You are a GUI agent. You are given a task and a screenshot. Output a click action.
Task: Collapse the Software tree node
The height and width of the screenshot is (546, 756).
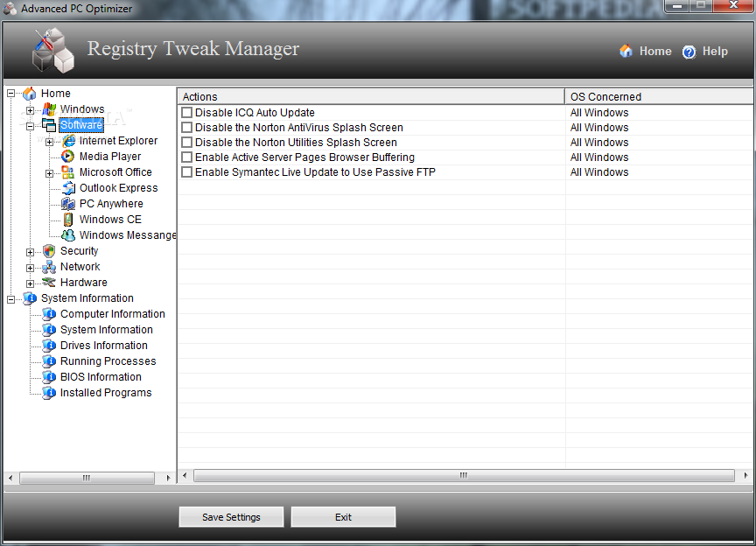click(30, 126)
